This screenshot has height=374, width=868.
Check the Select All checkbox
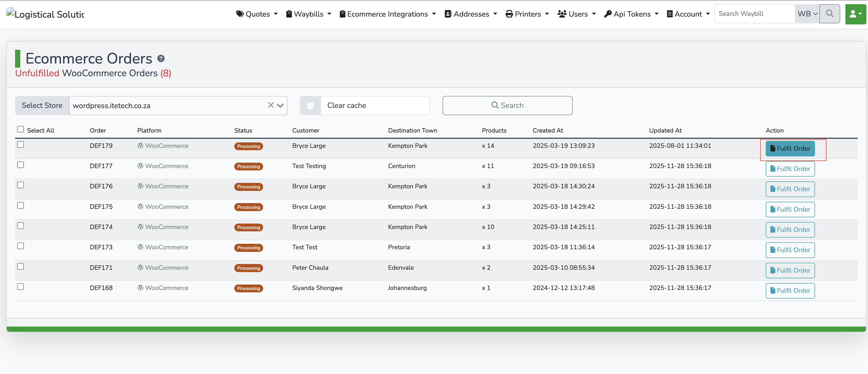[x=21, y=129]
